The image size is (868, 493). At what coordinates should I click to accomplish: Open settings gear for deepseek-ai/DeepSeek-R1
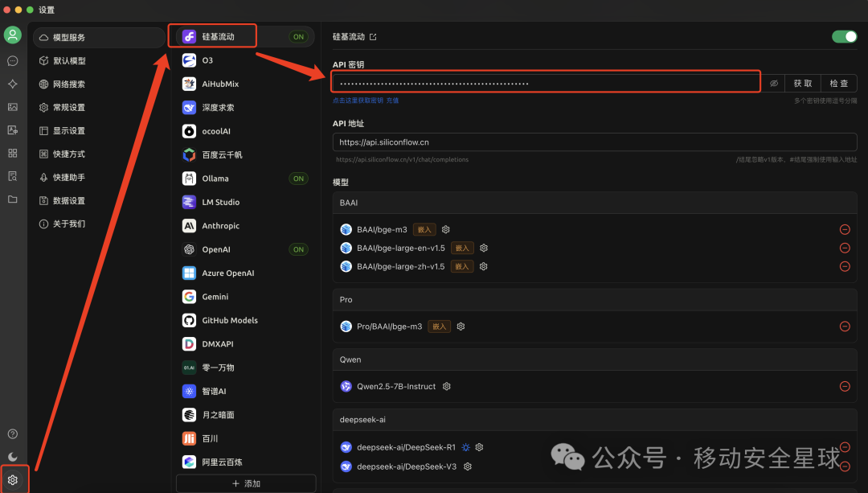point(479,447)
